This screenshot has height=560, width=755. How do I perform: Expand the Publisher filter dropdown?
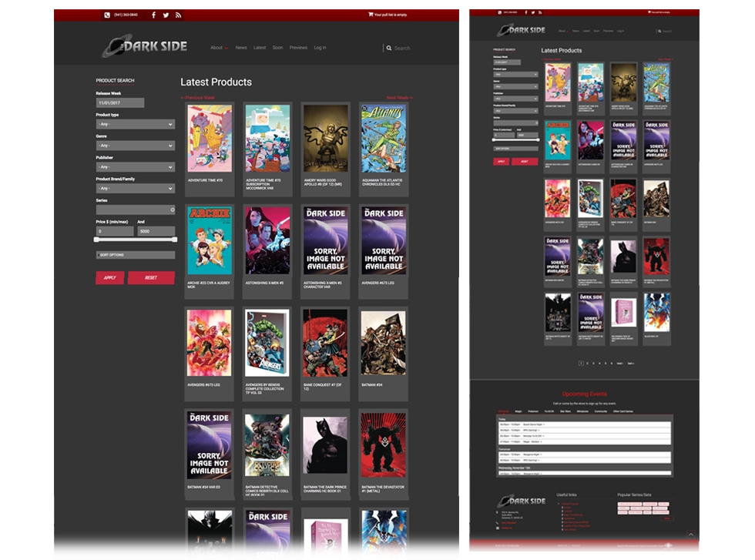pos(135,167)
